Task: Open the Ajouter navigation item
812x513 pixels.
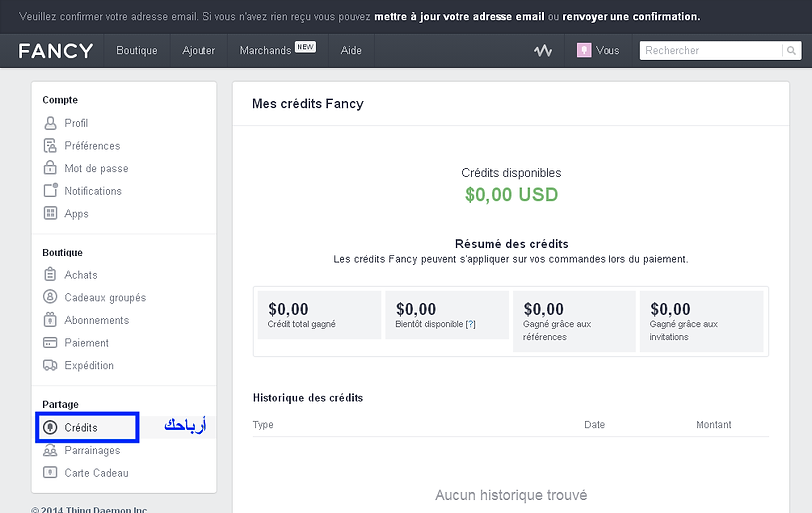Action: pos(199,51)
